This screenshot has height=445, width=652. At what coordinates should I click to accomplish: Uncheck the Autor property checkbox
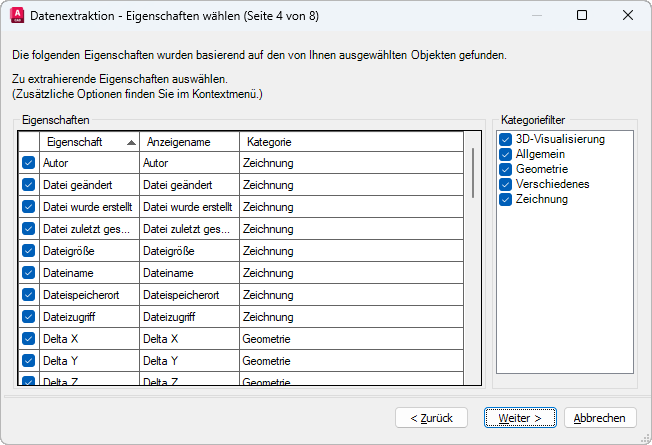pyautogui.click(x=28, y=162)
